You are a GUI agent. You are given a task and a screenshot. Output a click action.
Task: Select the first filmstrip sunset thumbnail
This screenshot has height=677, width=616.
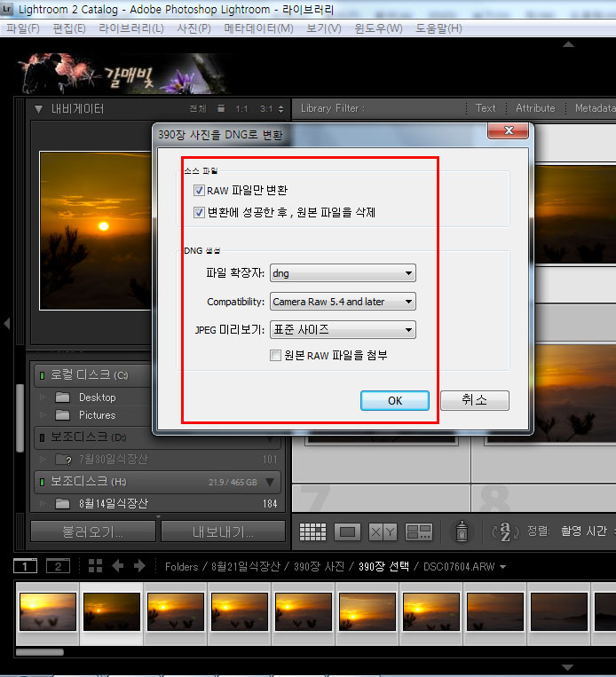click(x=47, y=611)
